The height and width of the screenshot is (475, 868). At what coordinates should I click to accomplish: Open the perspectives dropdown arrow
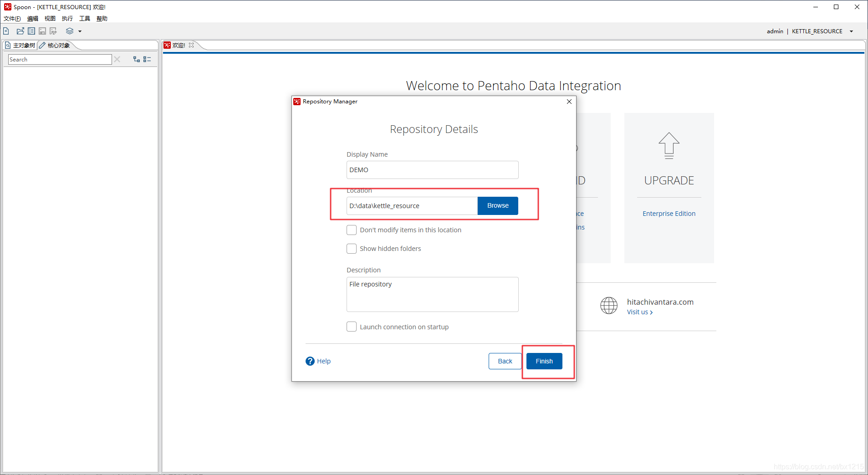coord(80,31)
